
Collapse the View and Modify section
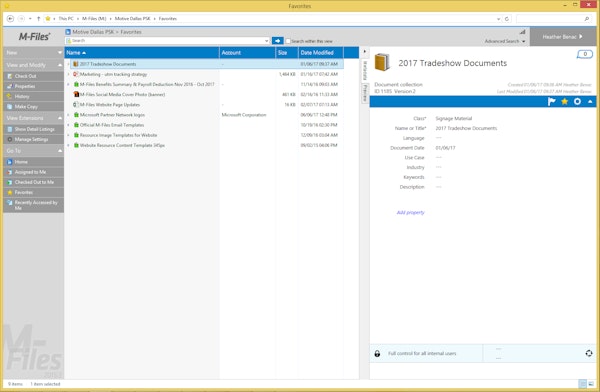[60, 65]
